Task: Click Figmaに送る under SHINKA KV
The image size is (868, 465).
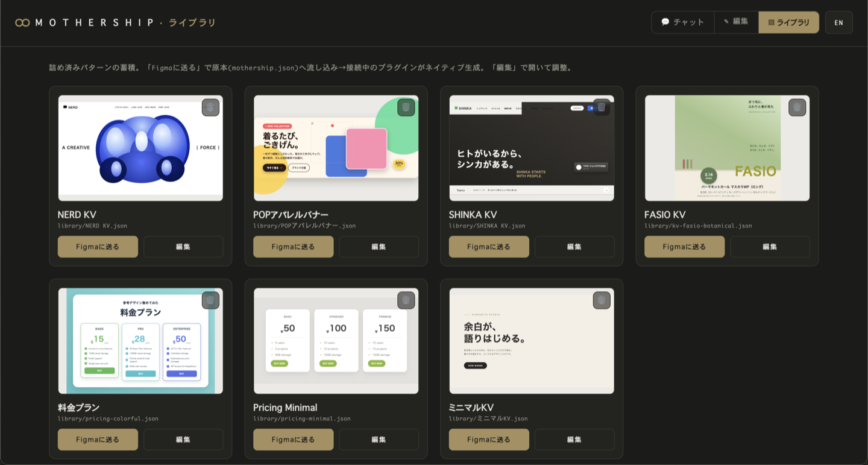Action: [489, 247]
